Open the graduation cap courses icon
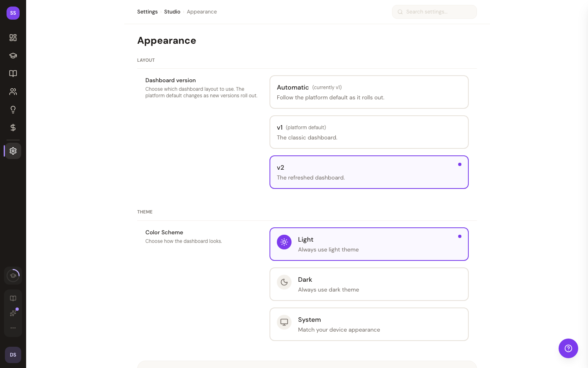588x368 pixels. [x=13, y=56]
